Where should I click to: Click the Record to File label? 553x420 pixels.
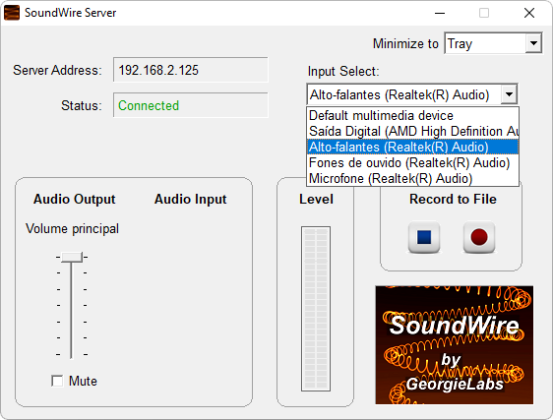click(x=453, y=199)
